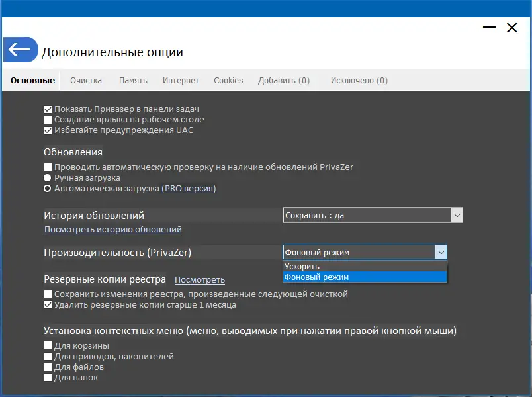532x397 pixels.
Task: Open the Память tab
Action: [x=133, y=81]
